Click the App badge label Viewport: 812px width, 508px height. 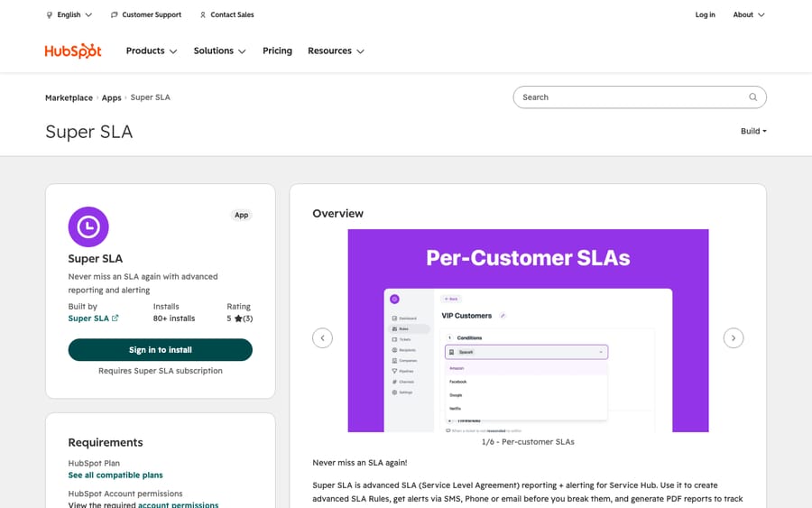pyautogui.click(x=241, y=215)
